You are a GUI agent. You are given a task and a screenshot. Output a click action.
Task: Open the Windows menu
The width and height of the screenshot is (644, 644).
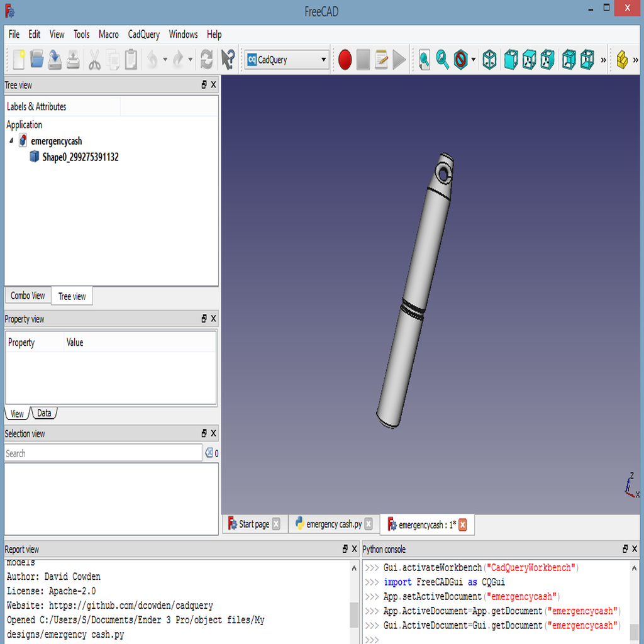(183, 35)
